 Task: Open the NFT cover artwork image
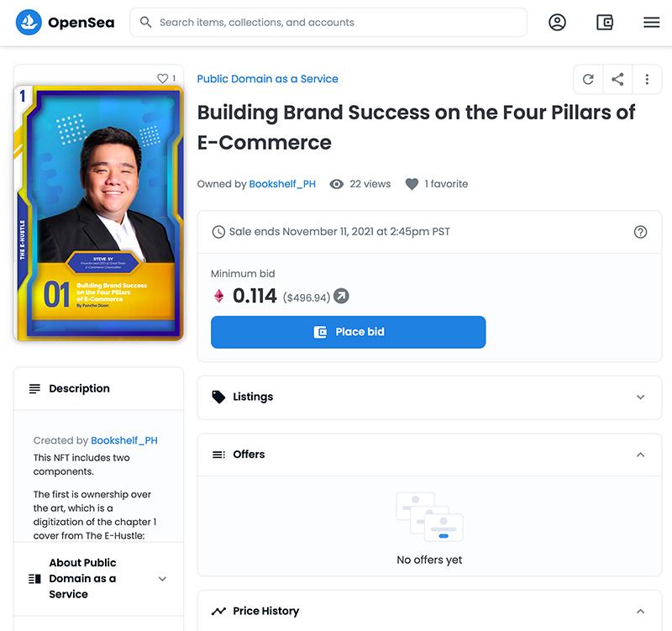[x=98, y=213]
